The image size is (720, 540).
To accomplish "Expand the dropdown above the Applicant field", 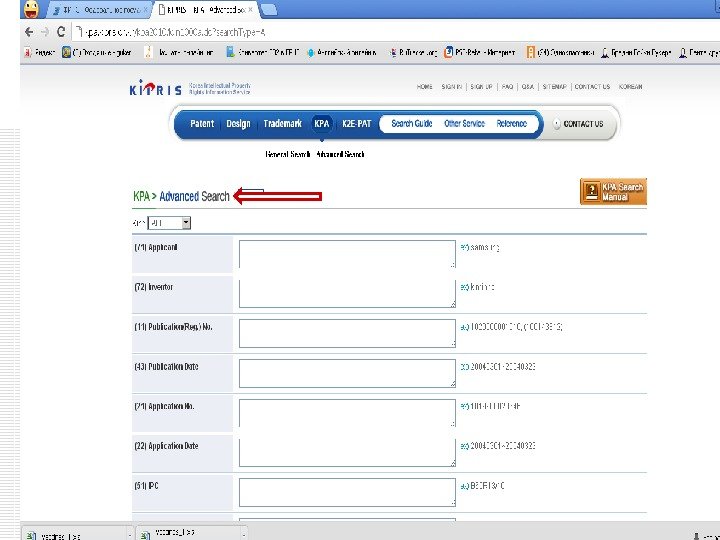I will point(169,223).
